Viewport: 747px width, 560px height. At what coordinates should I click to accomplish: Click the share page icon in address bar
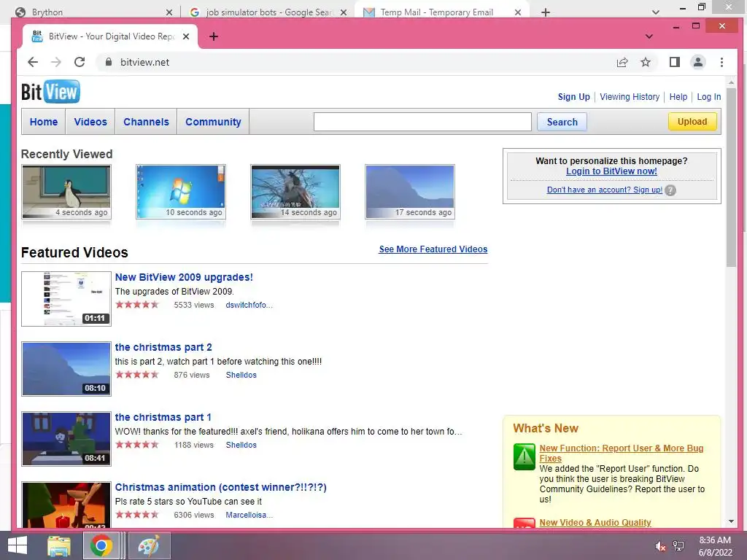pyautogui.click(x=622, y=62)
